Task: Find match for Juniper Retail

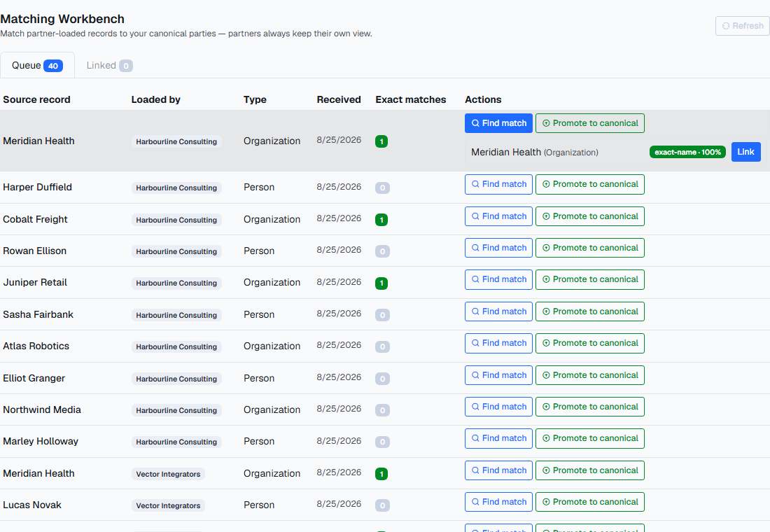Action: [x=498, y=279]
